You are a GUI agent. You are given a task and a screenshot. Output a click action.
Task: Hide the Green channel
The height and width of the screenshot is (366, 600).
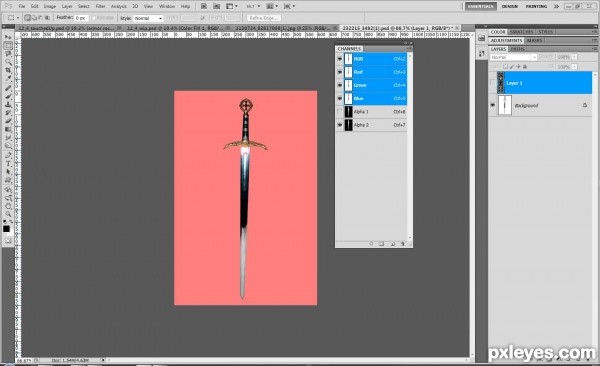pos(339,85)
